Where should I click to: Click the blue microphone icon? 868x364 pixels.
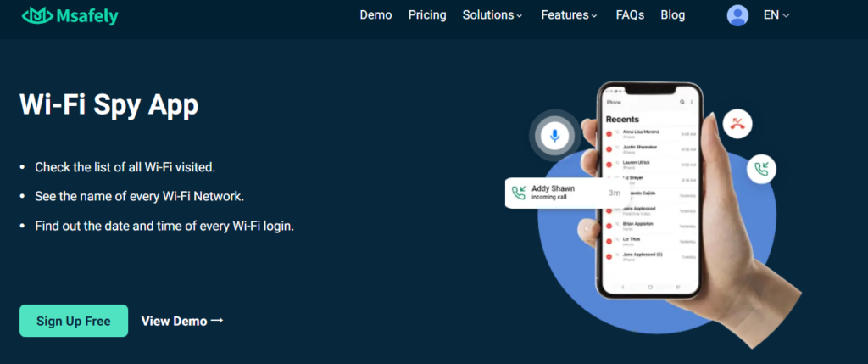click(x=554, y=136)
